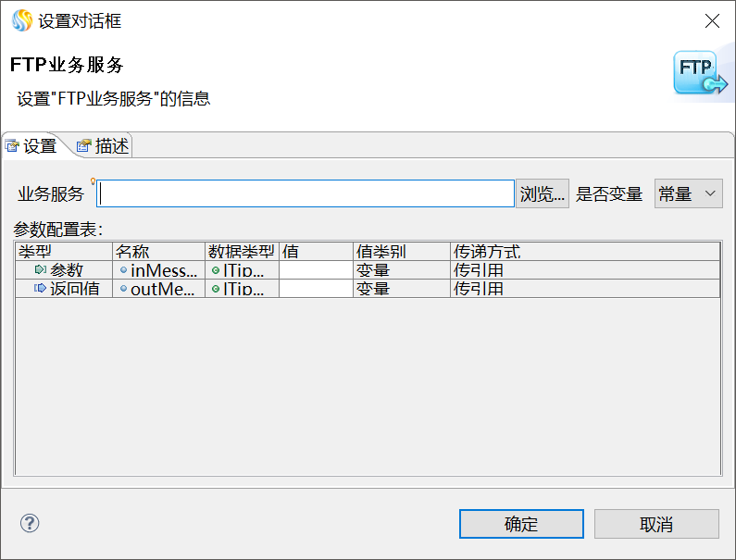Confirm with the 确定 button

click(521, 524)
